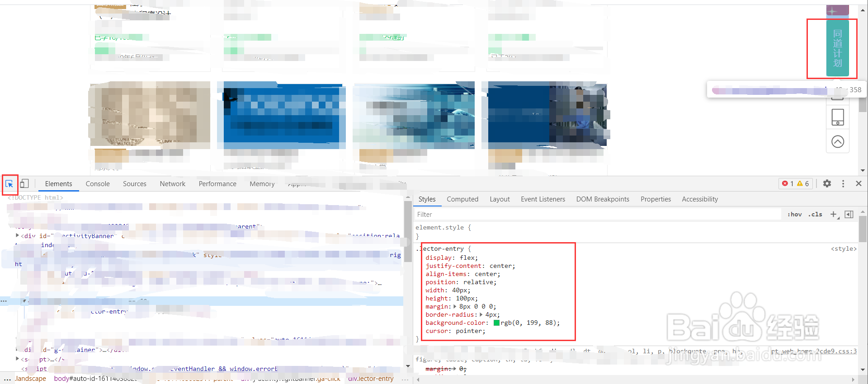This screenshot has height=384, width=868.
Task: Select the body#auto-id breadcrumb
Action: click(x=95, y=379)
